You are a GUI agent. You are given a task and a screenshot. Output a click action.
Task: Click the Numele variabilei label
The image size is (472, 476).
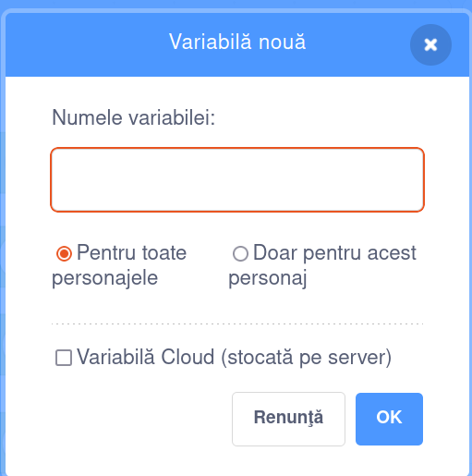(x=133, y=117)
